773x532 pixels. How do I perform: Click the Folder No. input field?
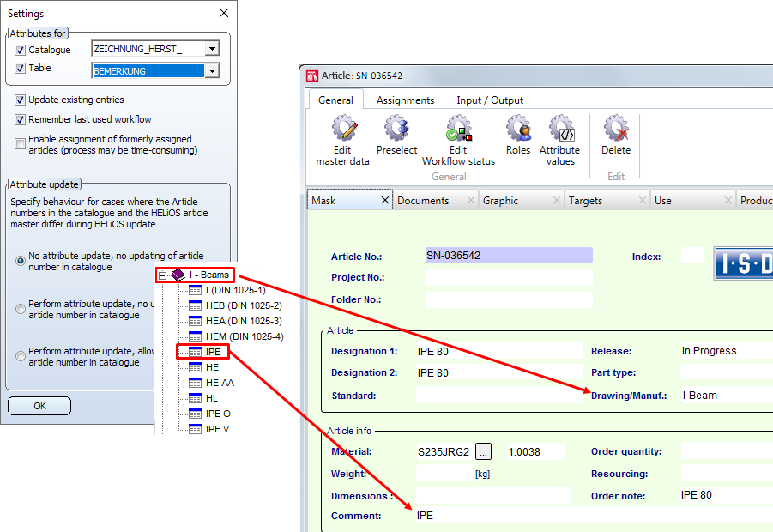point(509,299)
